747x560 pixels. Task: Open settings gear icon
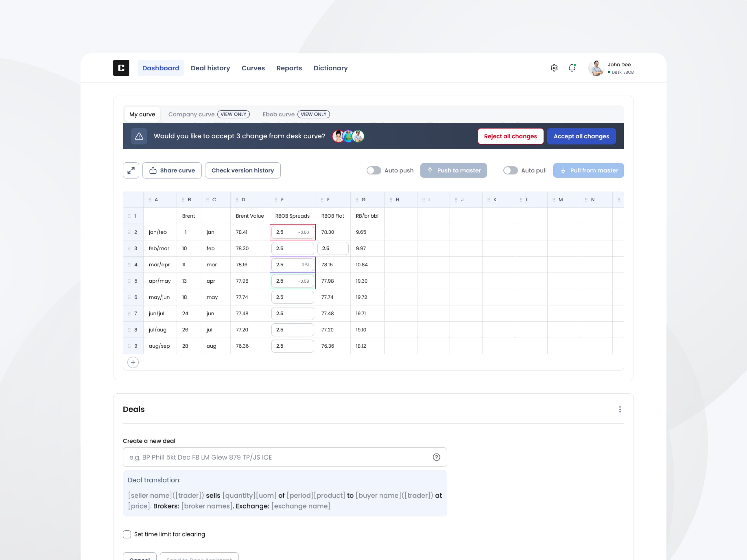tap(554, 68)
